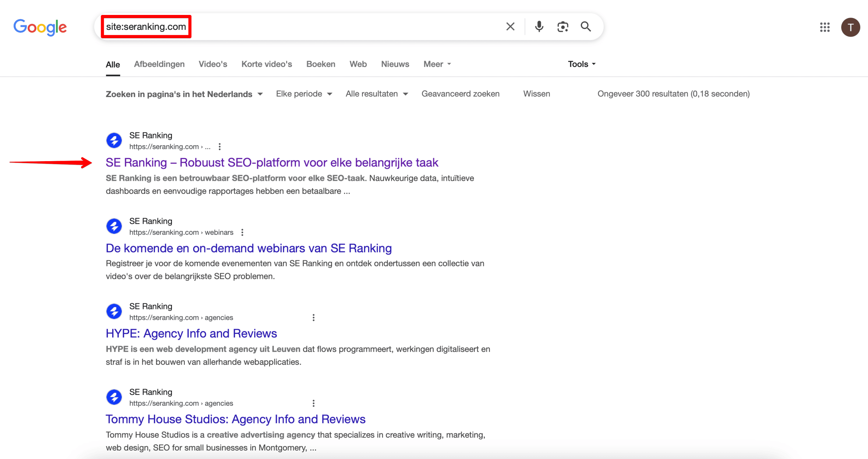868x459 pixels.
Task: Start voice search with microphone icon
Action: (539, 26)
